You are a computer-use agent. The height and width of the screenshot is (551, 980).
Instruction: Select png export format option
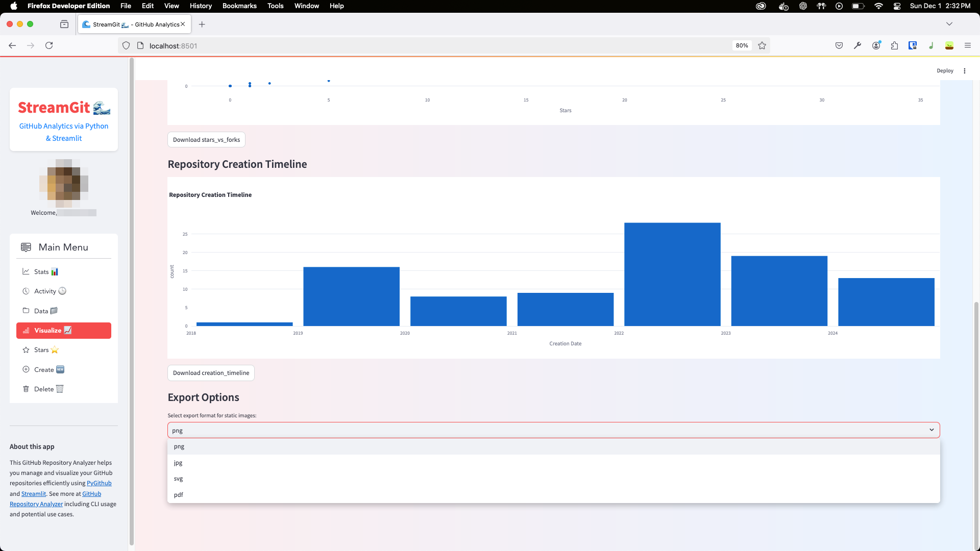[x=179, y=446]
